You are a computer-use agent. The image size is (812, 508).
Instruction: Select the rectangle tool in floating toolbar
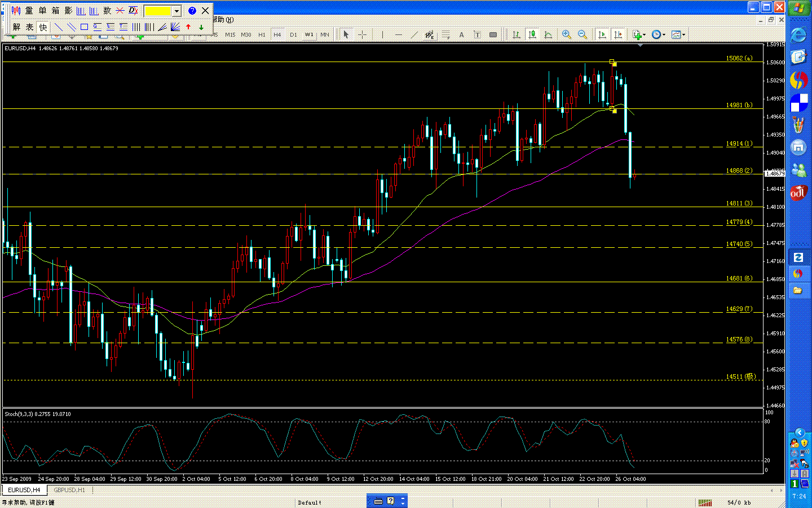tap(84, 27)
